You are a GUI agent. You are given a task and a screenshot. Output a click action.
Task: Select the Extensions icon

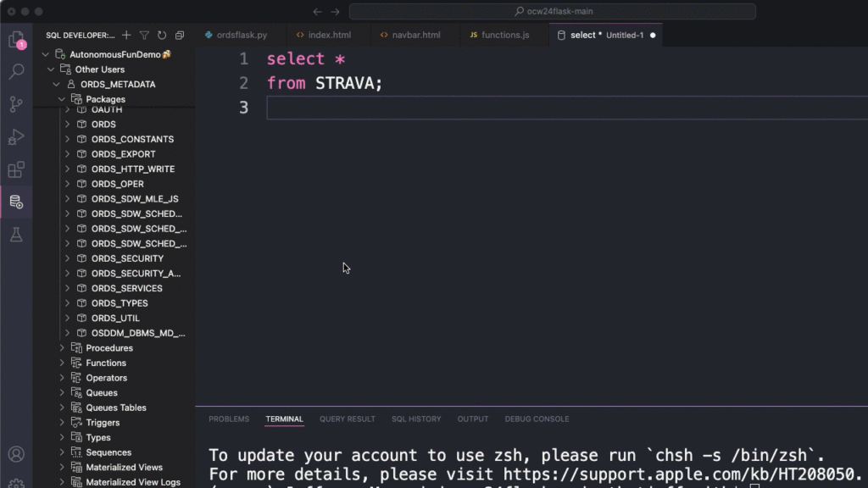tap(17, 169)
